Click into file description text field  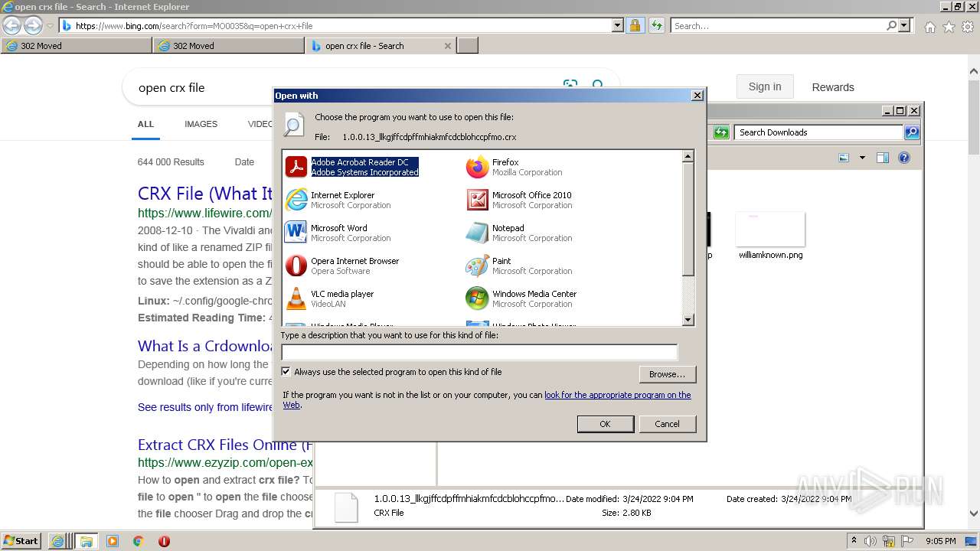click(479, 352)
